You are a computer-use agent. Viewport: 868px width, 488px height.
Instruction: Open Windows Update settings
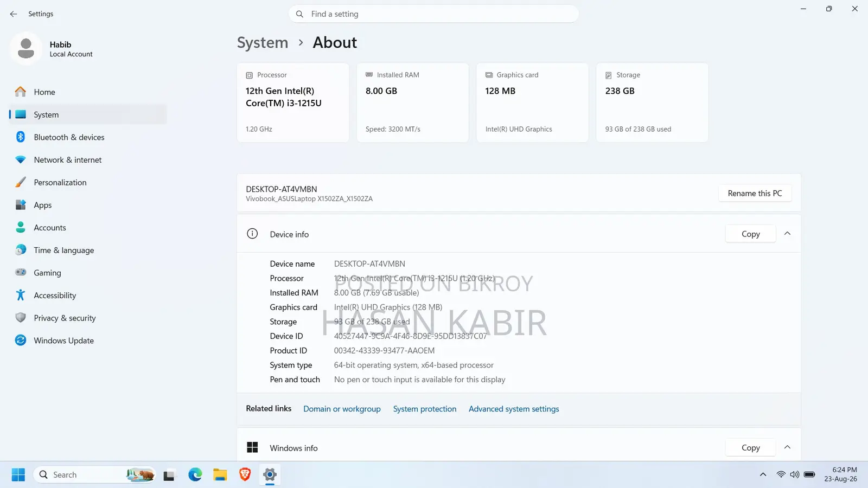point(88,341)
